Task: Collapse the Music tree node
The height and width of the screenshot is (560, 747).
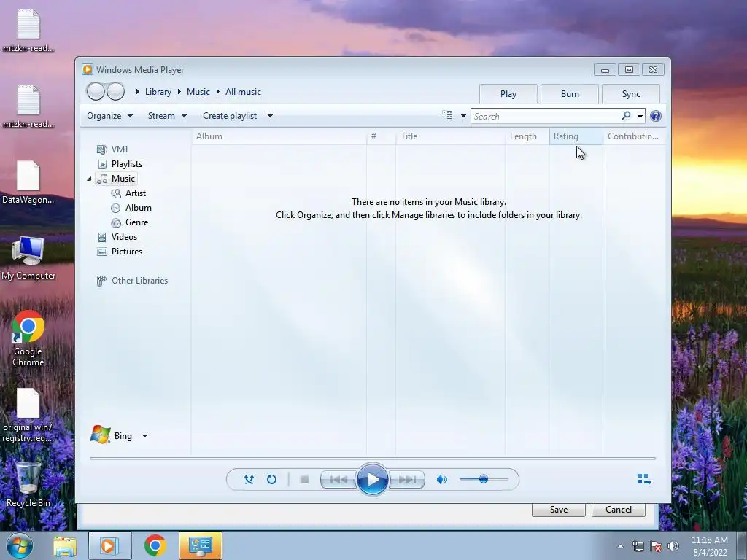Action: click(x=89, y=179)
